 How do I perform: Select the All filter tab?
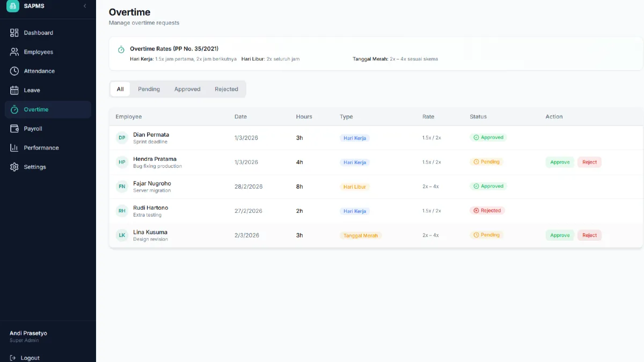120,89
